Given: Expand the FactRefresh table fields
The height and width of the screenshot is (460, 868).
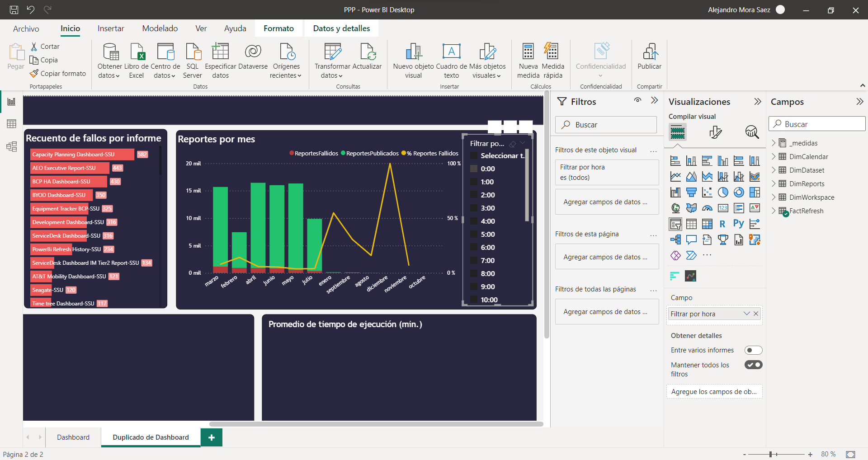Looking at the screenshot, I should coord(774,211).
